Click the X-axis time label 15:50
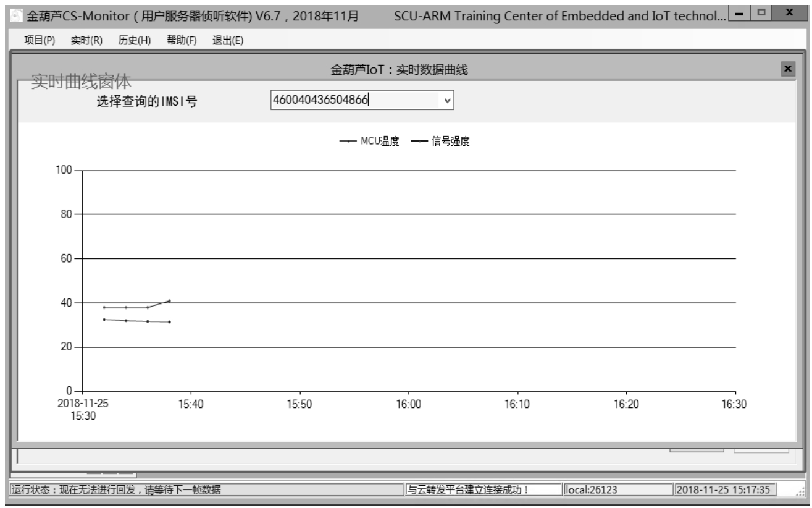The image size is (812, 508). coord(299,404)
